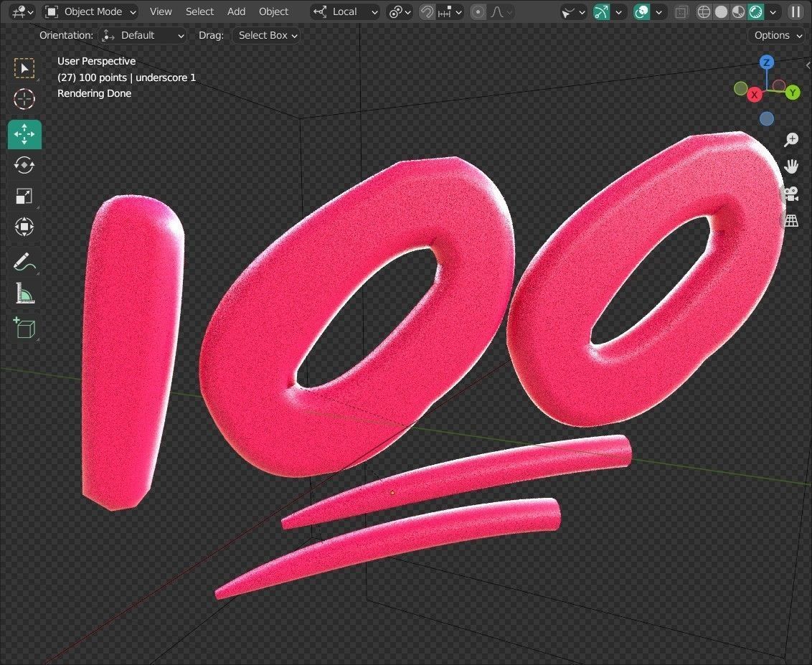Open the Object menu
This screenshot has width=812, height=665.
coord(273,11)
